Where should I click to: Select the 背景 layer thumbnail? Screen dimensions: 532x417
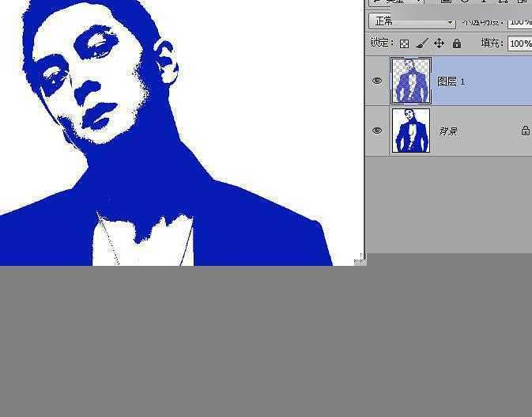[x=411, y=131]
